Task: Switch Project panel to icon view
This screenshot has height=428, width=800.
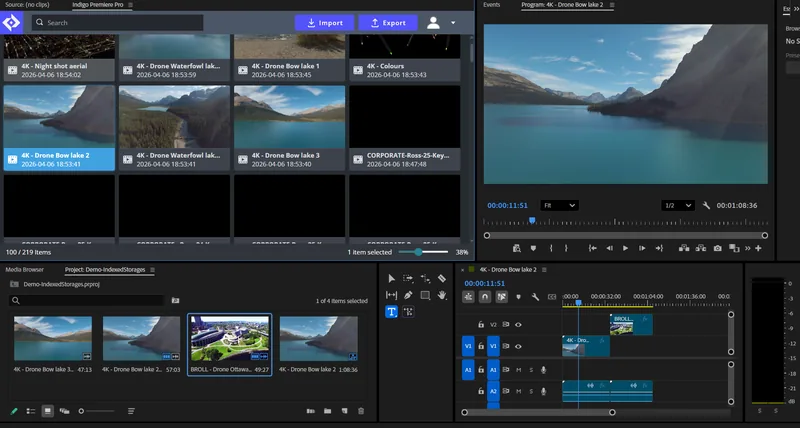Action: (x=47, y=411)
